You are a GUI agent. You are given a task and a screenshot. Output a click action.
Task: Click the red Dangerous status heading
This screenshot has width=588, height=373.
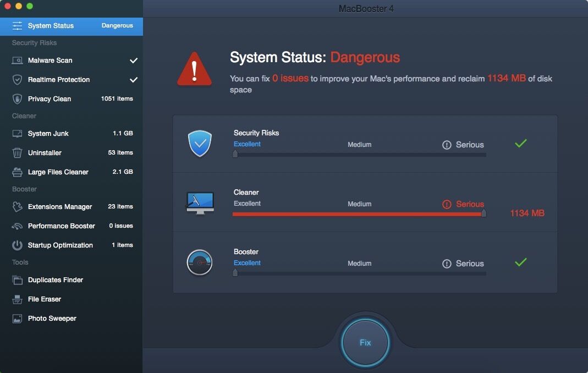(x=365, y=57)
